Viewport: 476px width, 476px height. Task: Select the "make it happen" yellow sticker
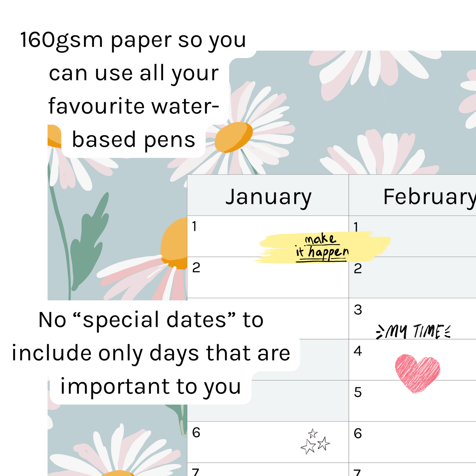click(x=322, y=247)
